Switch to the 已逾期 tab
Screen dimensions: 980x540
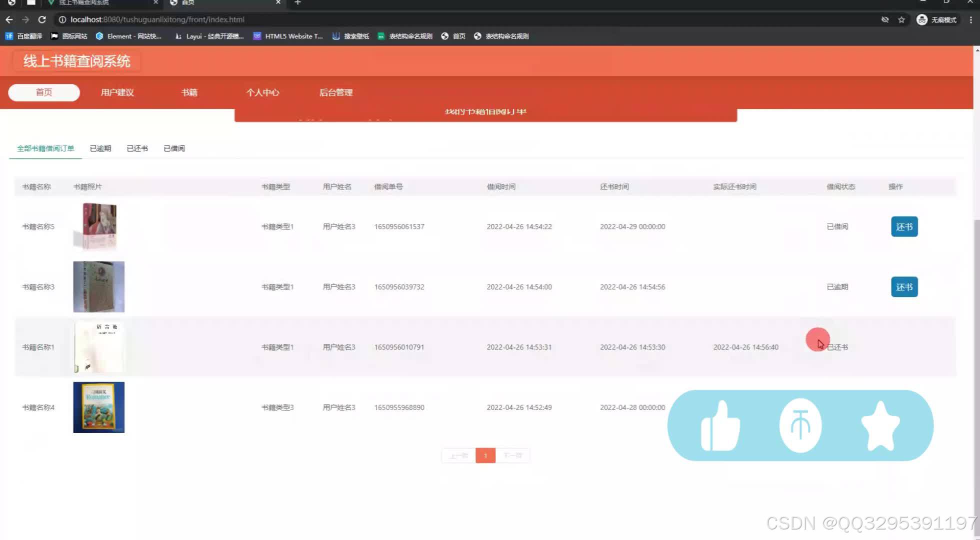coord(99,147)
